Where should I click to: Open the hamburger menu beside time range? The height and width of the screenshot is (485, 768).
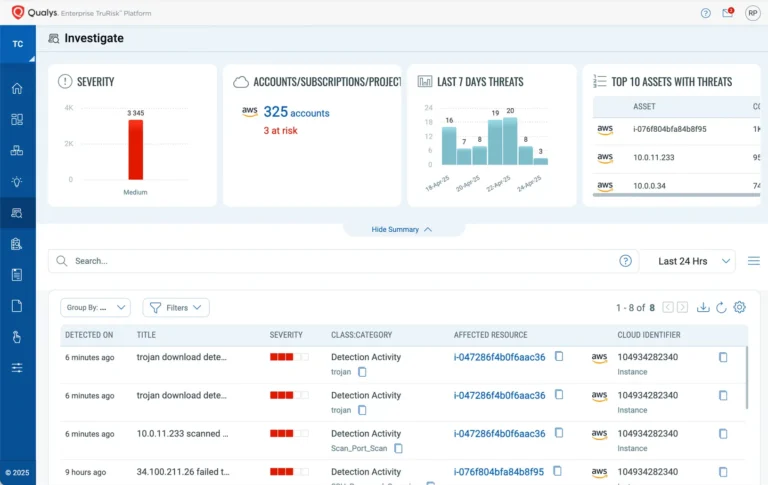(x=754, y=261)
